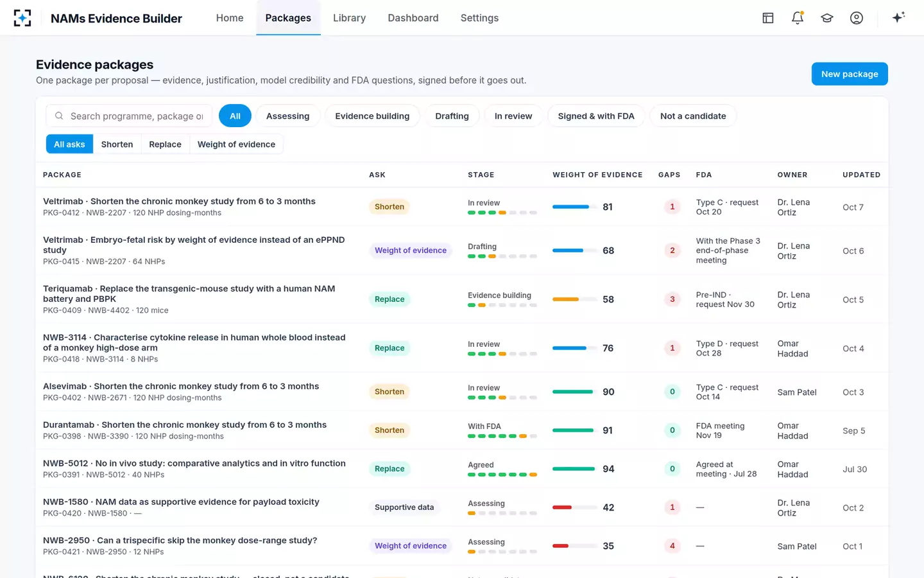Sort by the PACKAGE column header
This screenshot has height=578, width=924.
(x=62, y=175)
